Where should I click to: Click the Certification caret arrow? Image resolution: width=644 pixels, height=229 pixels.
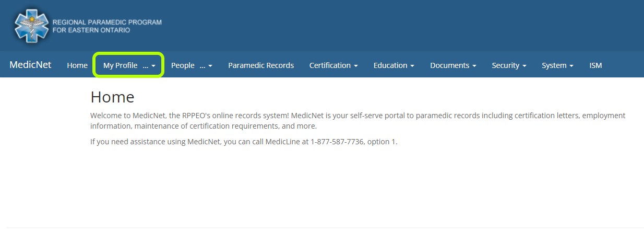tap(356, 66)
